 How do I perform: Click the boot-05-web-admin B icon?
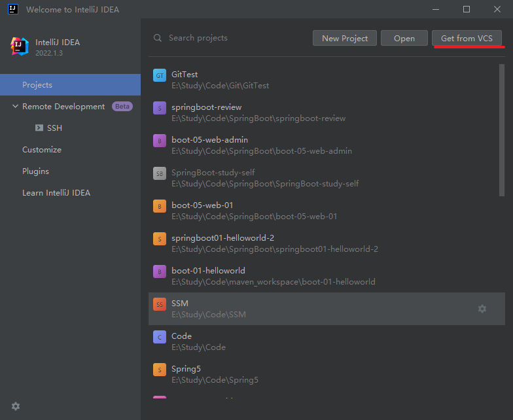coord(160,141)
